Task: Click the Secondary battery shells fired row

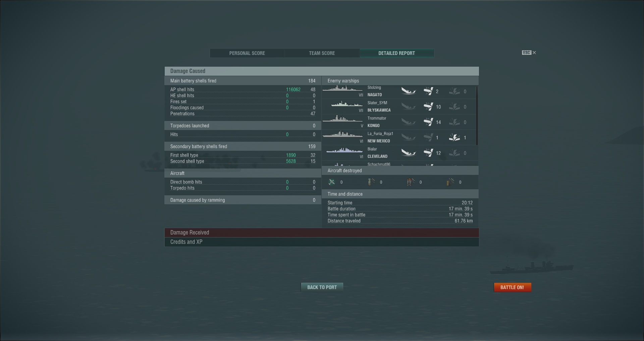Action: point(243,146)
